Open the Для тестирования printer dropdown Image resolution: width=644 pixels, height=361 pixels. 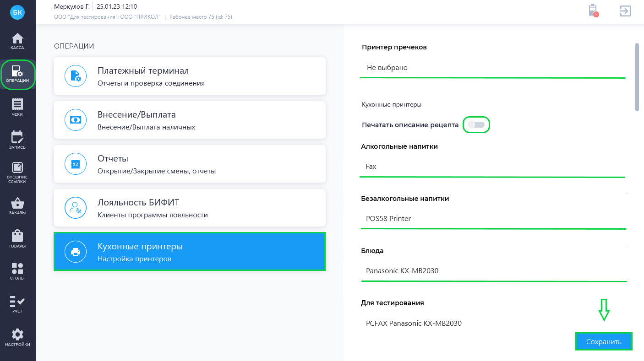click(493, 323)
